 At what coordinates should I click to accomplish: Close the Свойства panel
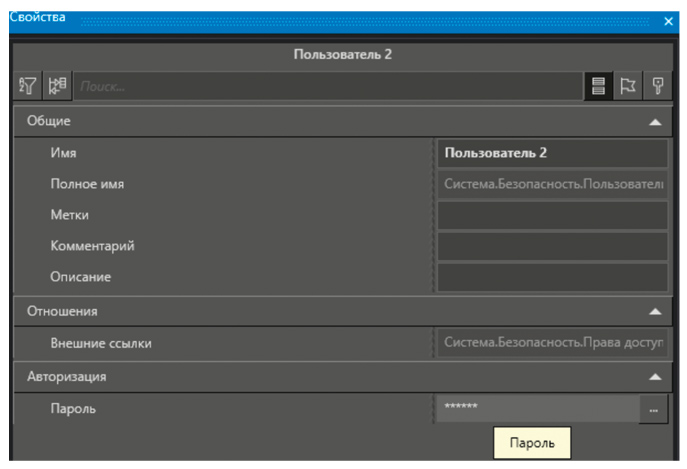(x=668, y=21)
